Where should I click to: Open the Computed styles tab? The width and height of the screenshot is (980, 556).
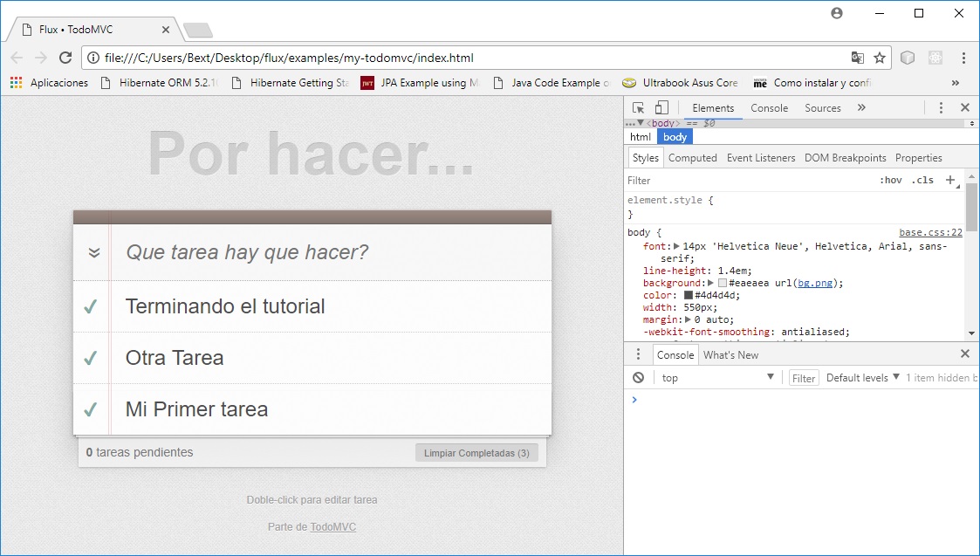click(692, 158)
